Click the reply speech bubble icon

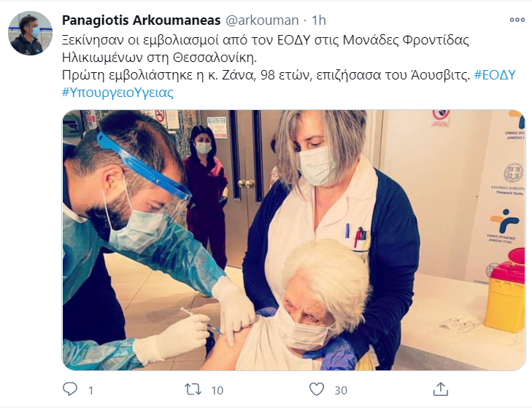coord(70,389)
